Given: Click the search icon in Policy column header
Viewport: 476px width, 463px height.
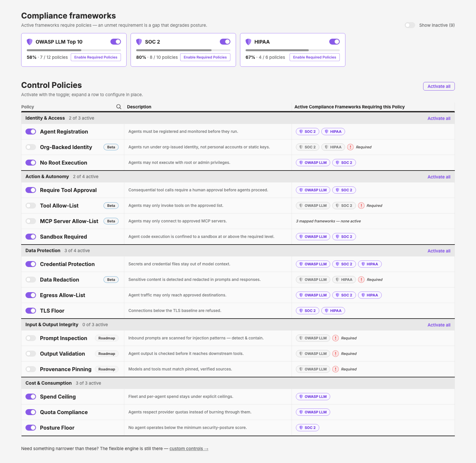Looking at the screenshot, I should coord(119,107).
